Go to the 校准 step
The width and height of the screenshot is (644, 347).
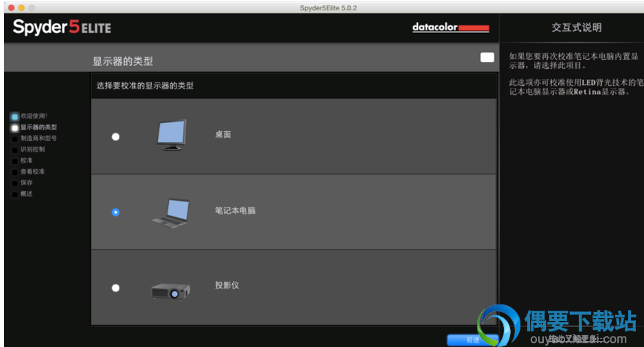tap(26, 160)
